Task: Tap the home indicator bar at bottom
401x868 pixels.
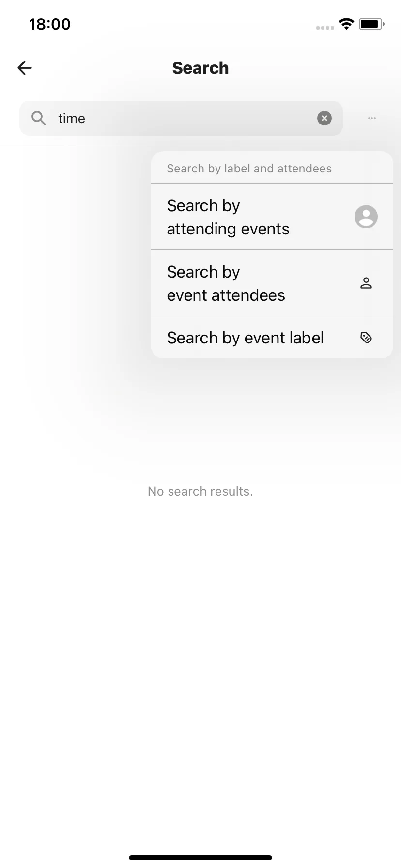Action: [x=200, y=858]
